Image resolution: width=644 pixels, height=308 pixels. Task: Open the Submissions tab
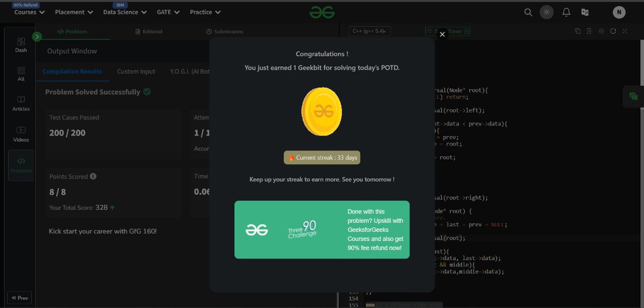225,32
